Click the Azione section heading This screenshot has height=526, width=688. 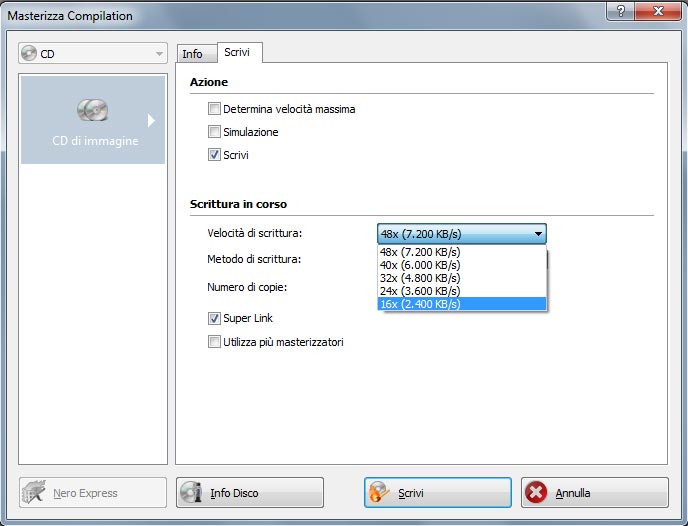[209, 82]
